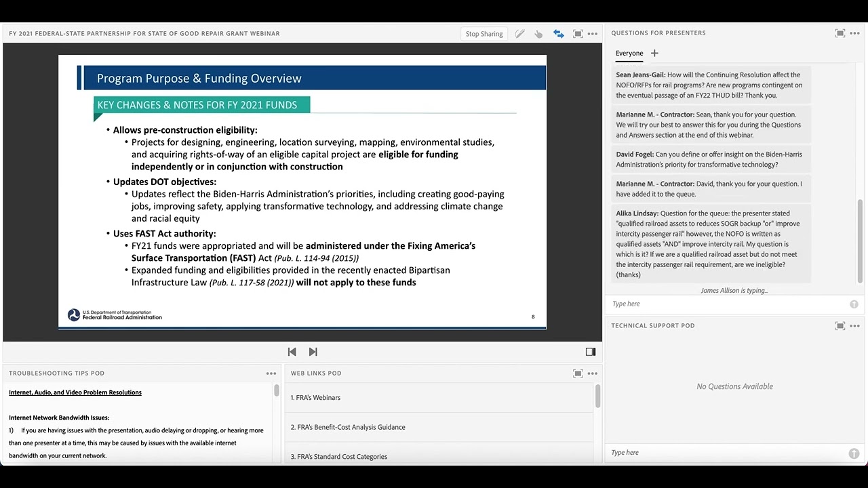868x488 pixels.
Task: Click the Questions for Presenters chat scrollbar
Action: (861, 241)
